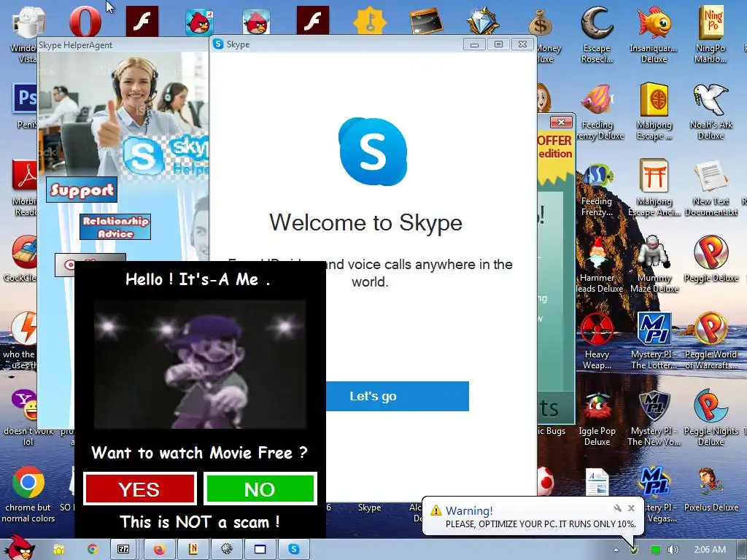Launch Peggle Deluxe desktop icon
Image resolution: width=747 pixels, height=560 pixels.
click(x=711, y=252)
